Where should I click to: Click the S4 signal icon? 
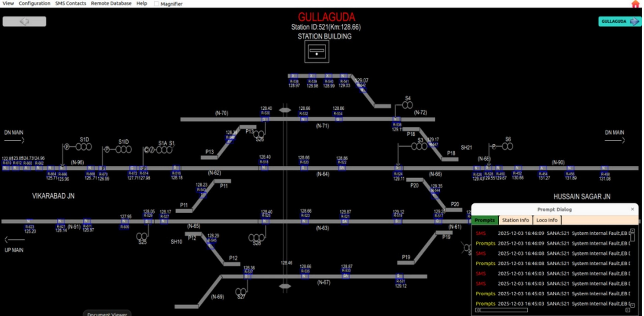point(407,105)
